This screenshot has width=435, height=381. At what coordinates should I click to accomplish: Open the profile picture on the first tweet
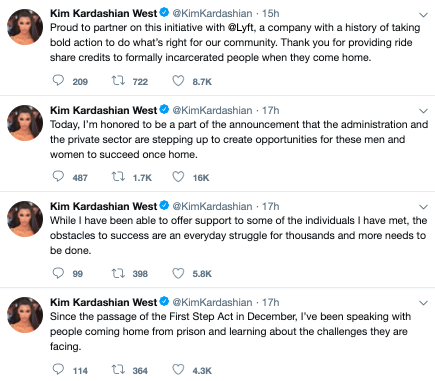[x=25, y=27]
